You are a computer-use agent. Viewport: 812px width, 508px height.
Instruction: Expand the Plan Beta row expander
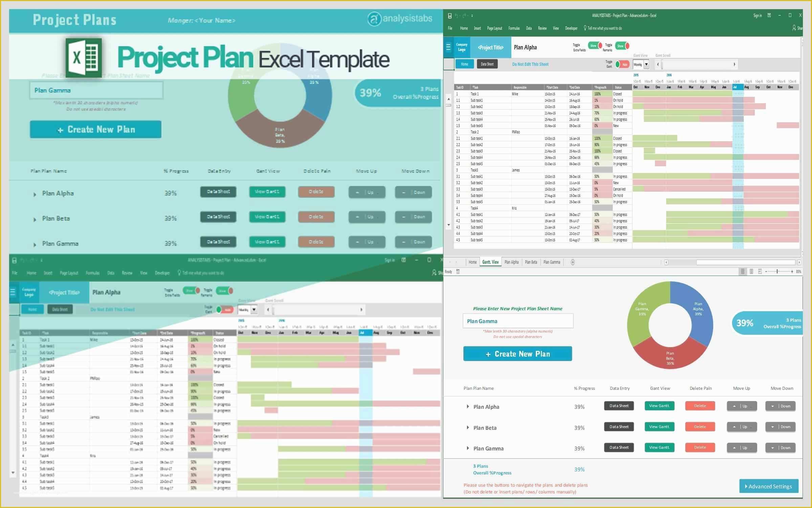point(468,428)
